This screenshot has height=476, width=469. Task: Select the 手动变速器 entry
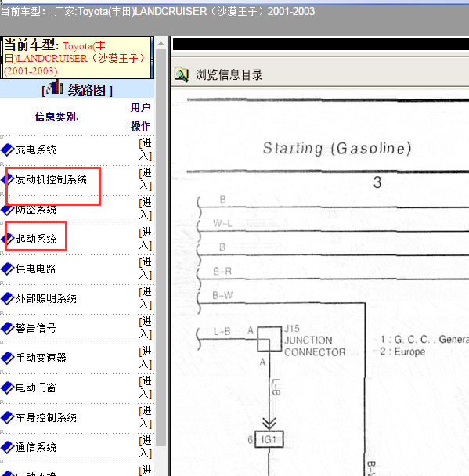[x=41, y=358]
